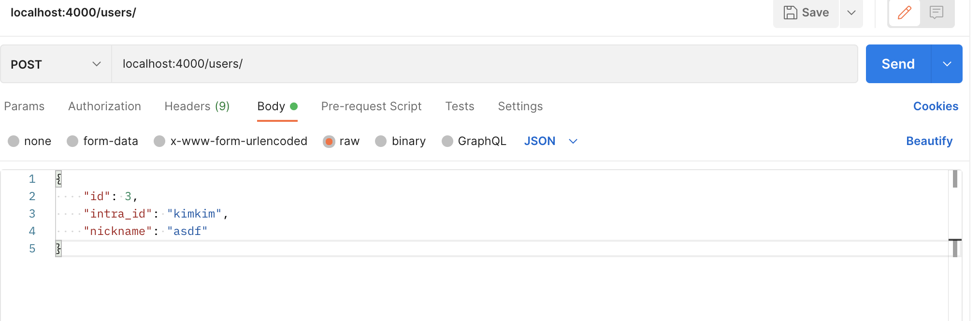Click the Save floppy disk icon

click(x=791, y=13)
